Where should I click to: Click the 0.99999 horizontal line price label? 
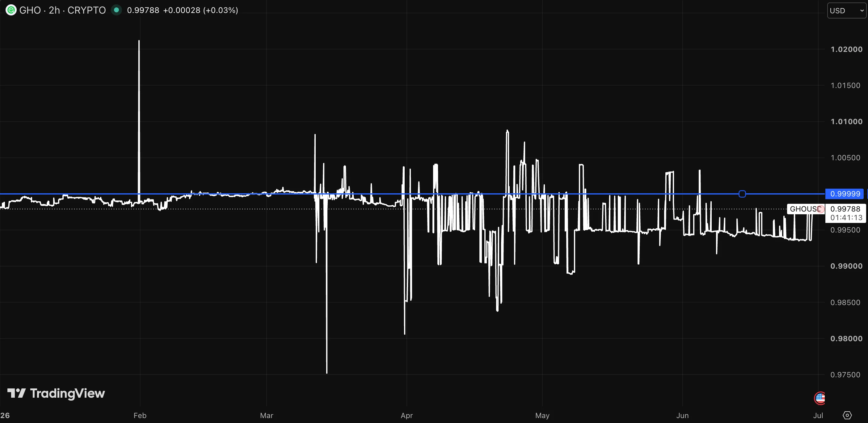[845, 194]
